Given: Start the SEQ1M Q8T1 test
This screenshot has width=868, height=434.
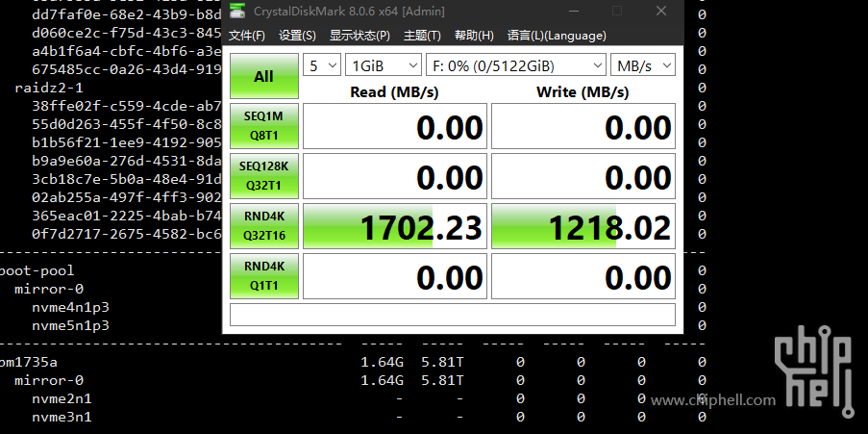Looking at the screenshot, I should point(264,126).
